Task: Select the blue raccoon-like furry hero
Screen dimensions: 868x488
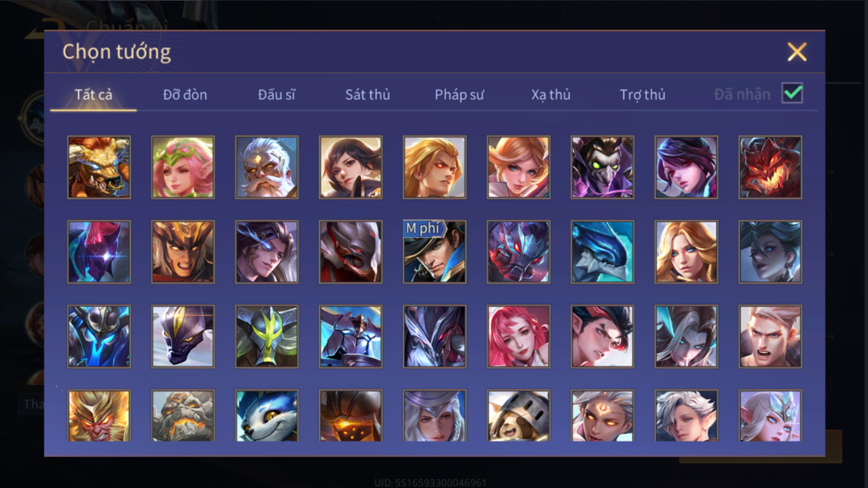Action: click(267, 416)
